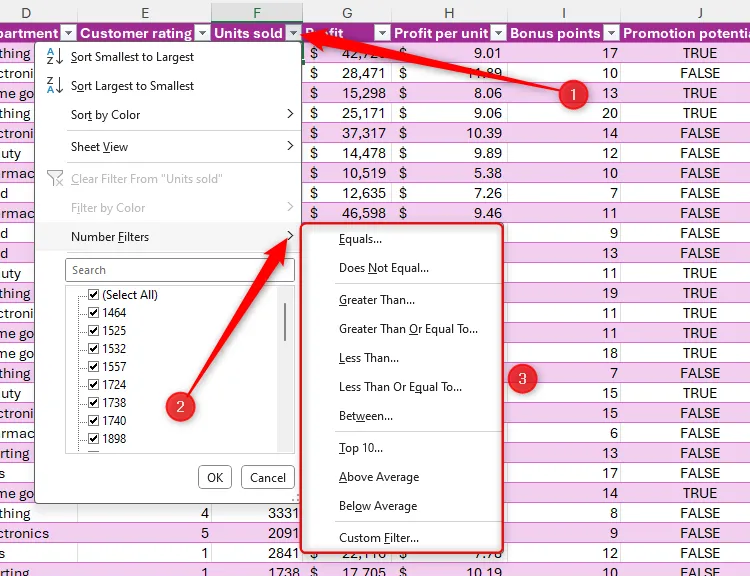Uncheck the 1724 value checkbox

93,385
